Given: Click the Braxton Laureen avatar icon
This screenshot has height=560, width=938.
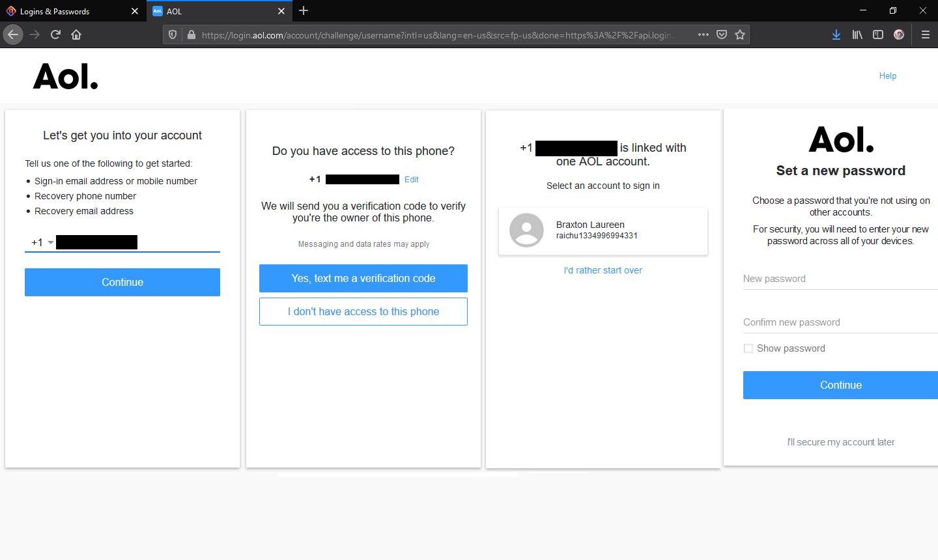Looking at the screenshot, I should (x=526, y=230).
